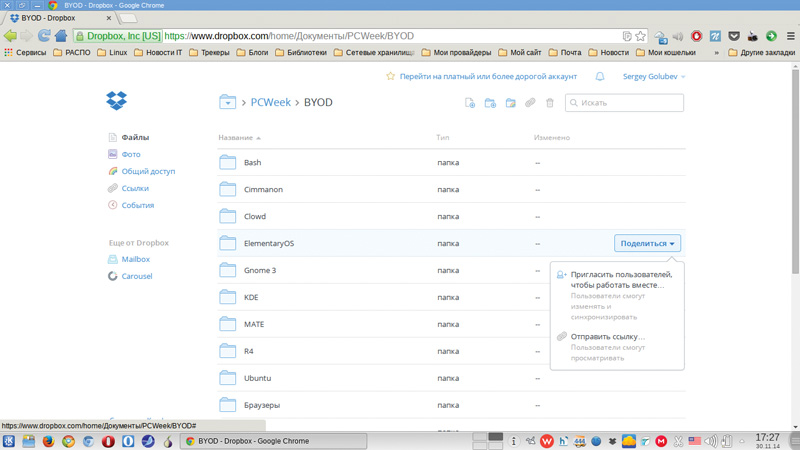Screen dimensions: 800x450
Task: Open 'Общий доступ' in the sidebar
Action: point(142,171)
